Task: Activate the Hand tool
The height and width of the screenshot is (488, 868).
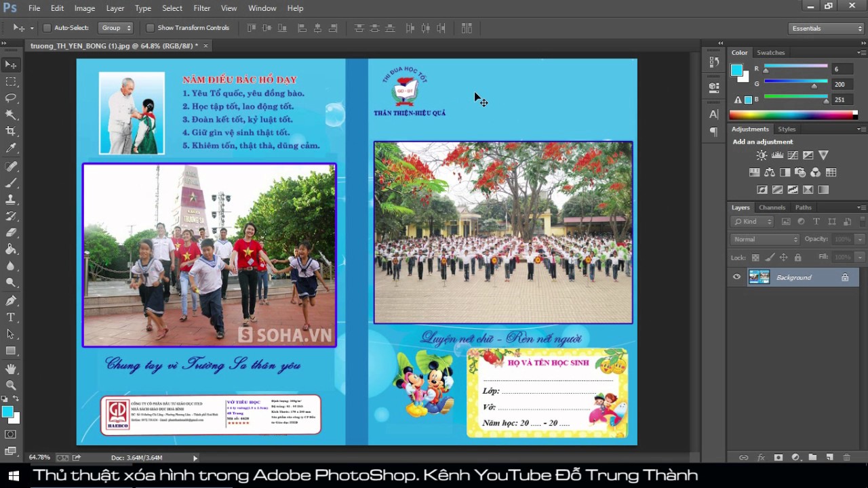Action: click(x=11, y=369)
